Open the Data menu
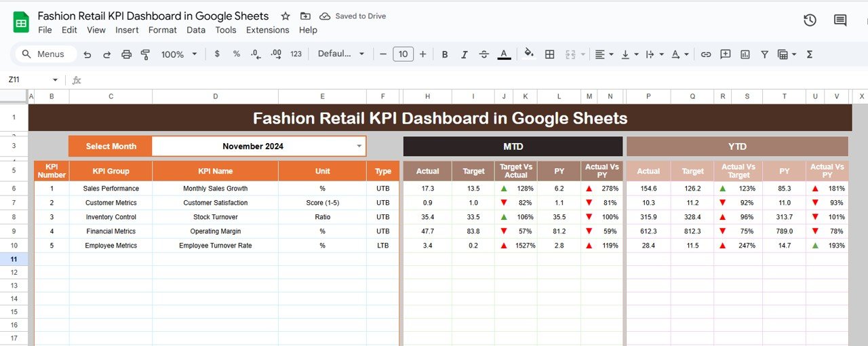 click(196, 30)
